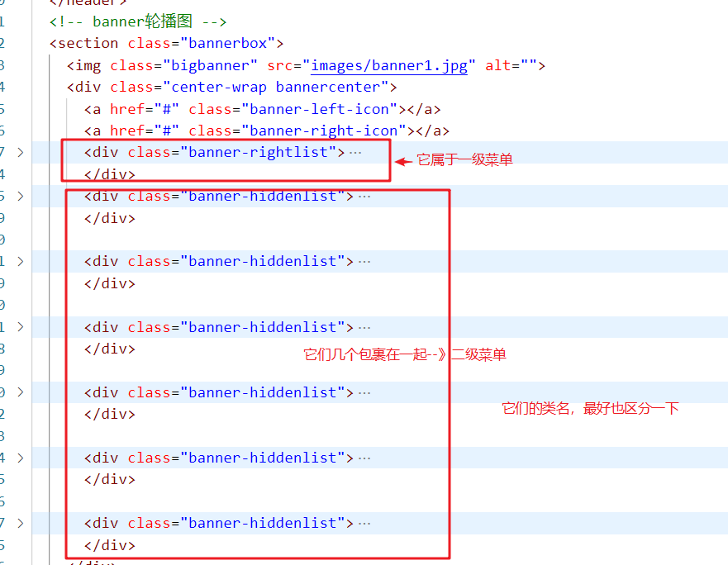
Task: Click the ellipsis after last banner-hiddenlist tag
Action: pyautogui.click(x=364, y=524)
